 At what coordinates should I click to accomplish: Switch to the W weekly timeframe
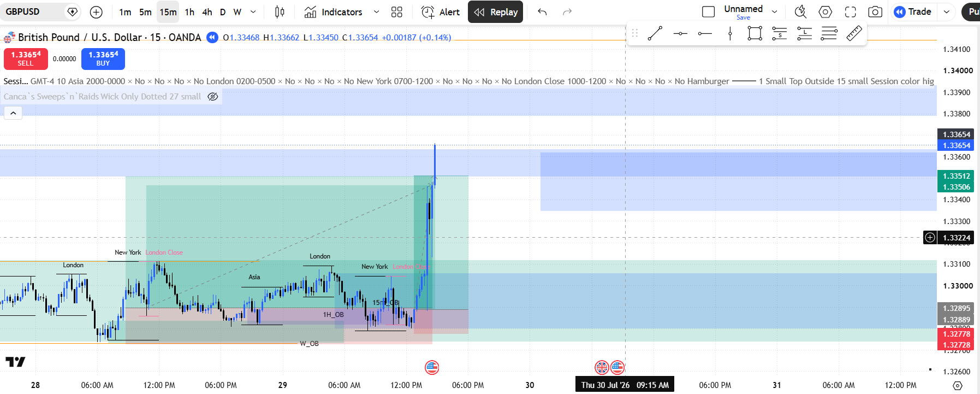pyautogui.click(x=237, y=11)
